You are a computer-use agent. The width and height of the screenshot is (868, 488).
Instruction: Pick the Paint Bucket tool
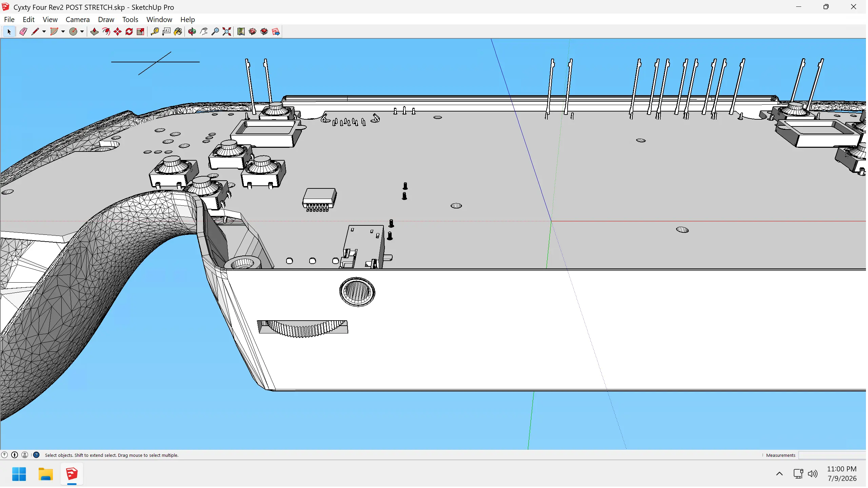point(178,32)
